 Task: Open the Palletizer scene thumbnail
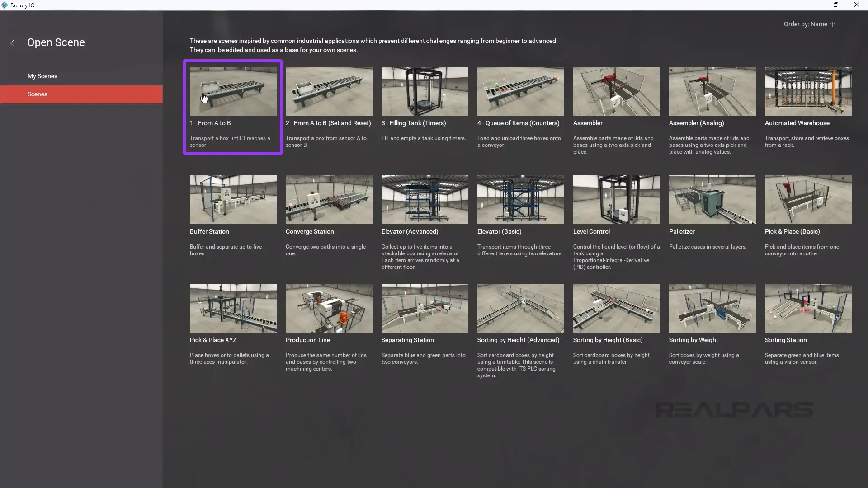[x=712, y=200]
